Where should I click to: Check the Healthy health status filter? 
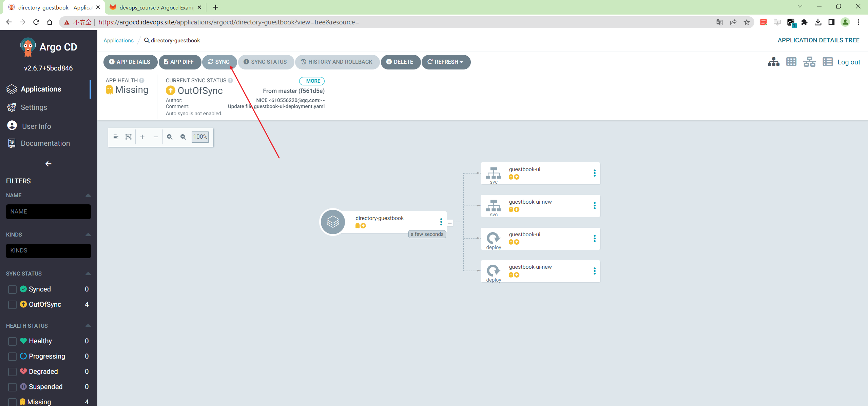pos(12,341)
